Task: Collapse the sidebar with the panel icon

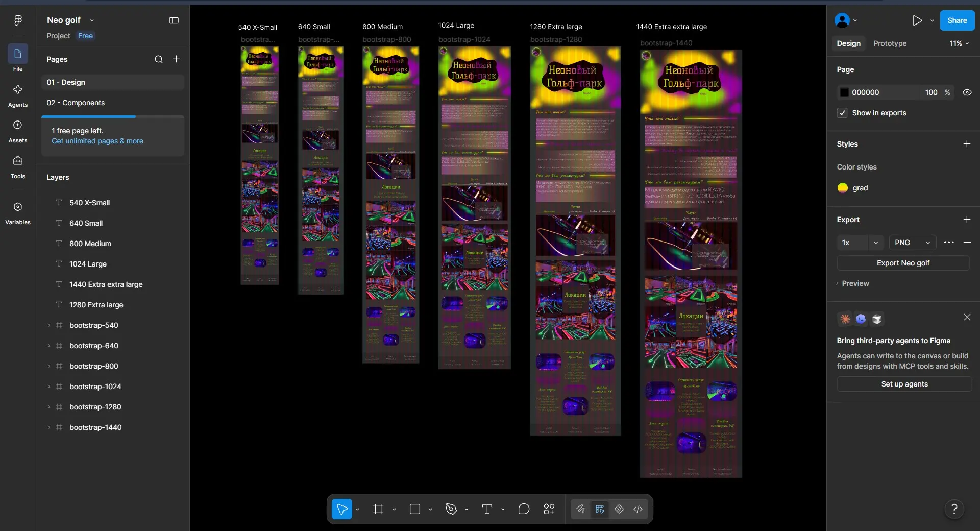Action: pyautogui.click(x=174, y=20)
